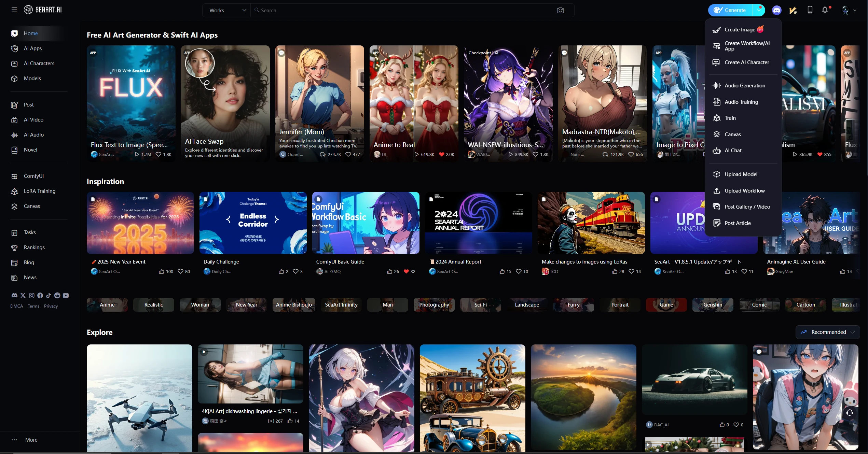Click the camera image search icon
This screenshot has height=454, width=868.
click(x=560, y=10)
